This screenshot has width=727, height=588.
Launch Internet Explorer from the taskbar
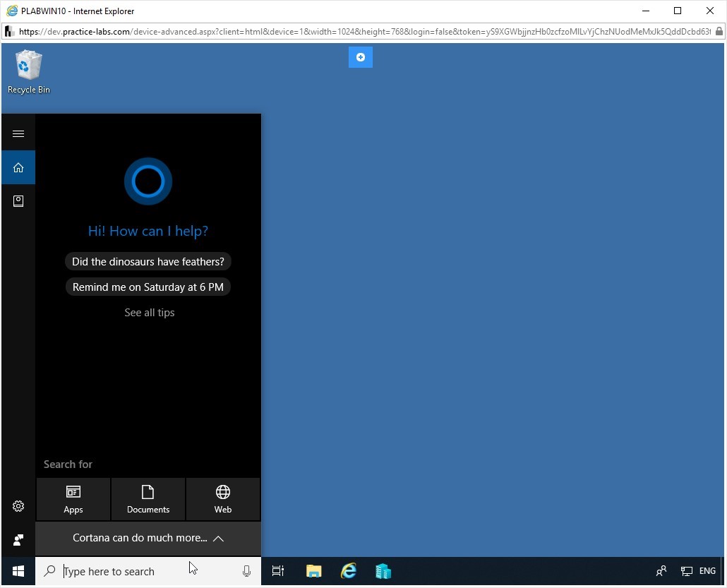coord(349,571)
